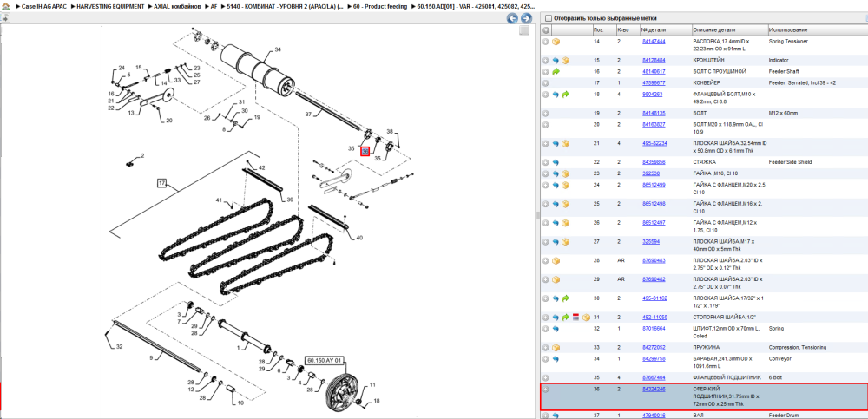Viewport: 868px width, 419px height.
Task: Click the package icon for ПРУЖИНА row
Action: coord(556,348)
